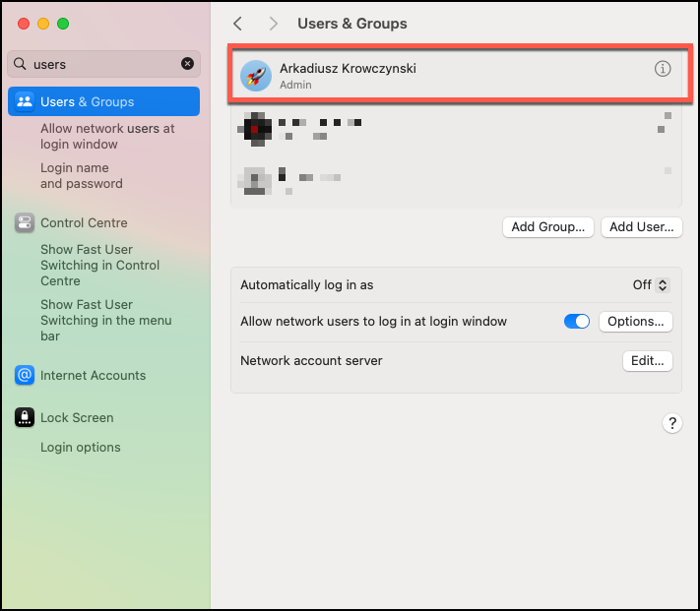The image size is (700, 611).
Task: Click the Add User... button
Action: pos(641,227)
